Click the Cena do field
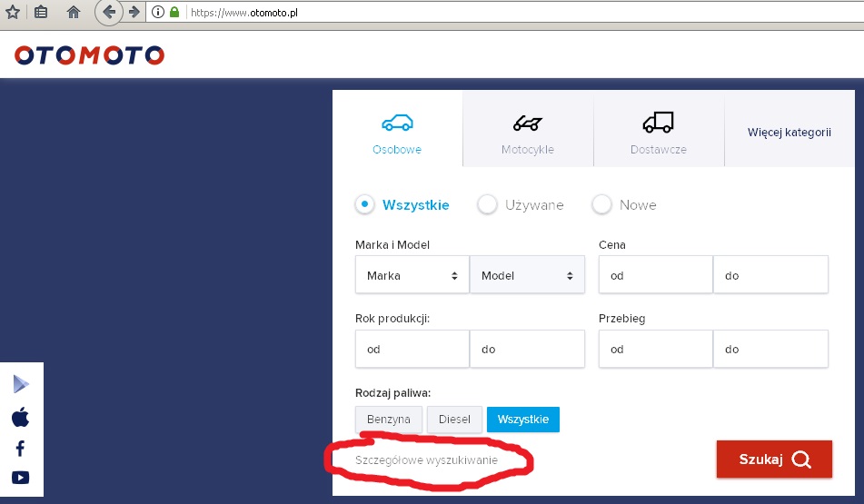 pos(771,274)
